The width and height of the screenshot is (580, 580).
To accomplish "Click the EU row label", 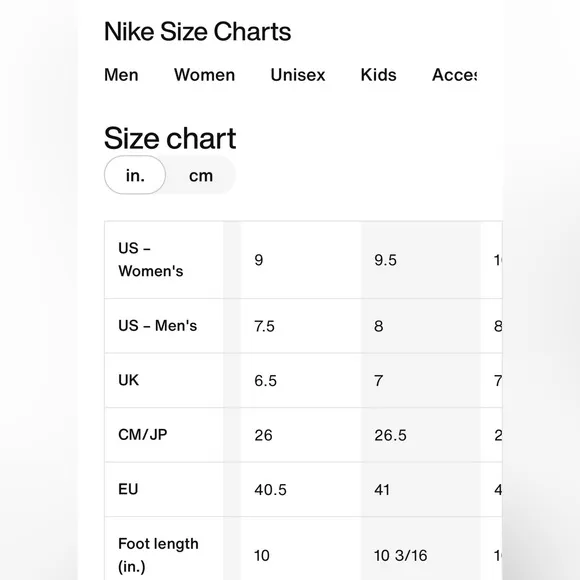I will coord(164,489).
